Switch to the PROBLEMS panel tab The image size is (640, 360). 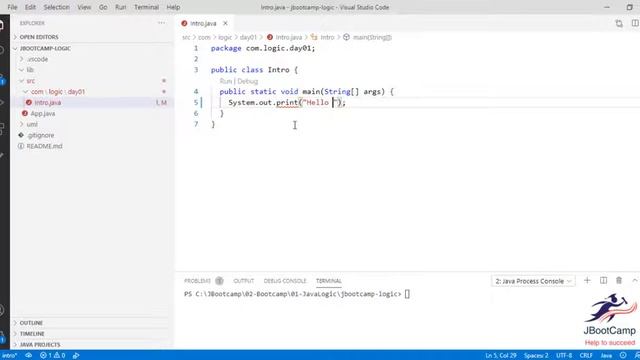tap(198, 281)
